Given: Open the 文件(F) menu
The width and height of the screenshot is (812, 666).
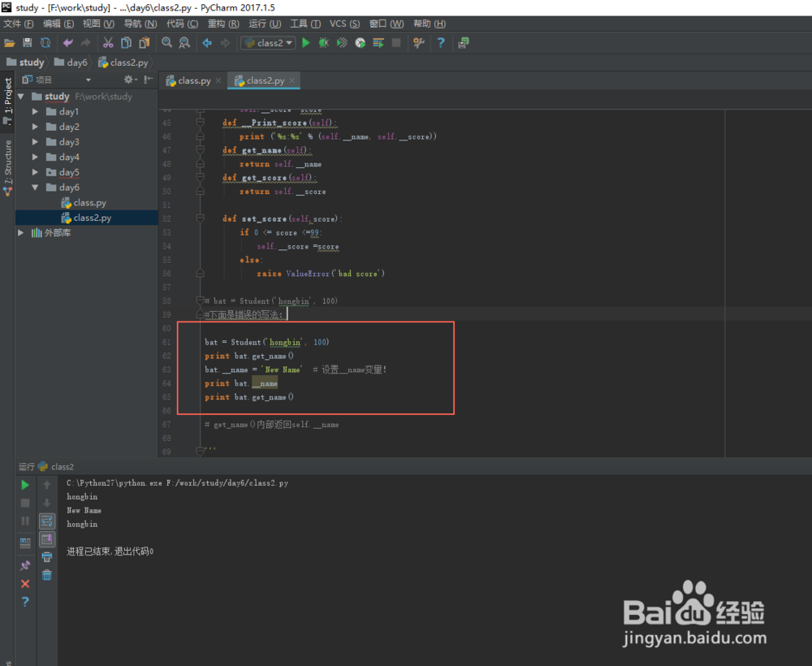Looking at the screenshot, I should pos(19,24).
